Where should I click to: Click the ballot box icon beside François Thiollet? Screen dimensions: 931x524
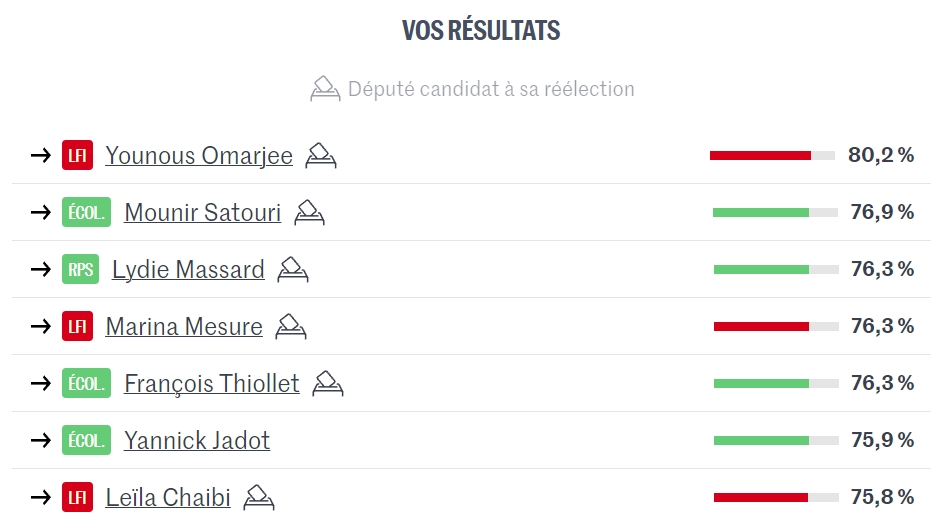tap(328, 383)
